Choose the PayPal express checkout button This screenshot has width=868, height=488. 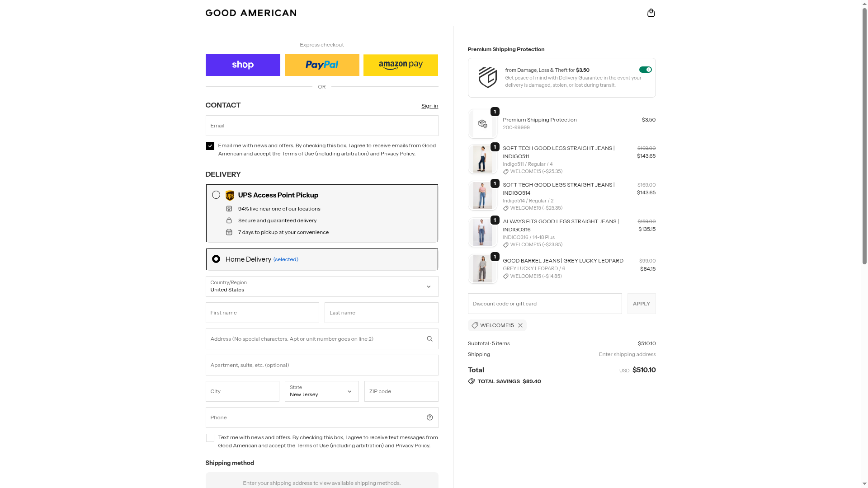[x=321, y=65]
